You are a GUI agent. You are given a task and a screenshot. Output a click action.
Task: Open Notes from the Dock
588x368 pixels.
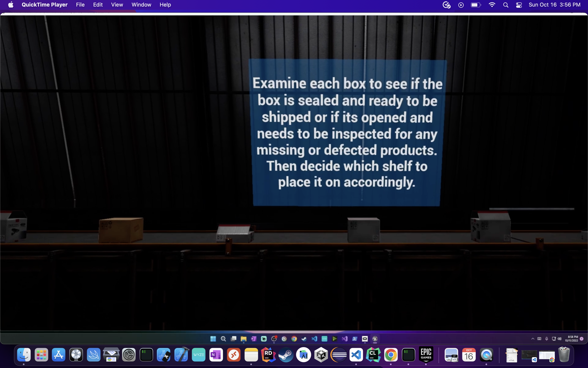pos(251,355)
